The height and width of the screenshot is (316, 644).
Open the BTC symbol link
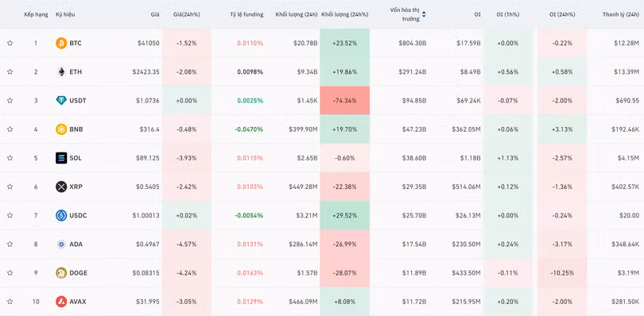click(76, 43)
